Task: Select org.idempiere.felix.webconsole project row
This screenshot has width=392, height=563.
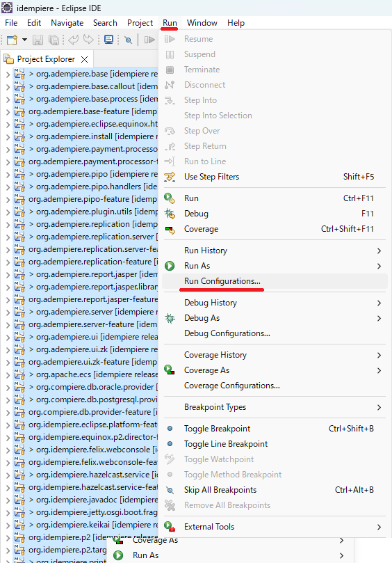Action: (x=93, y=450)
